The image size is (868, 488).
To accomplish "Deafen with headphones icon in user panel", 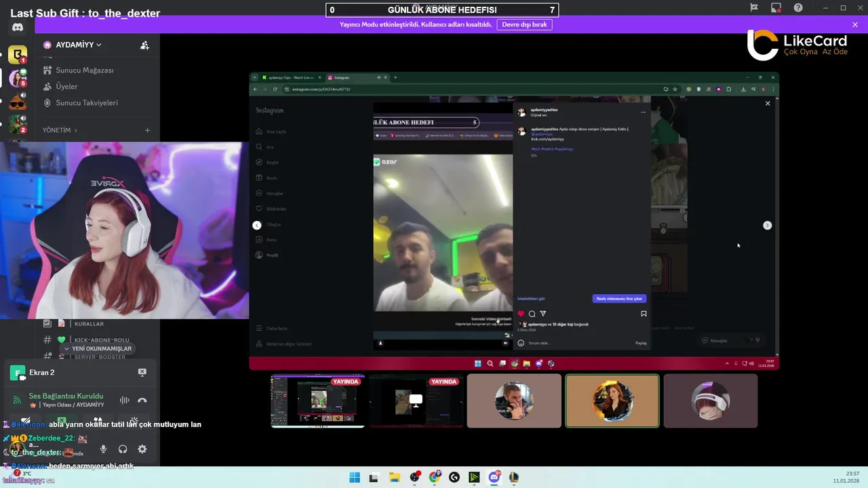I will [123, 449].
